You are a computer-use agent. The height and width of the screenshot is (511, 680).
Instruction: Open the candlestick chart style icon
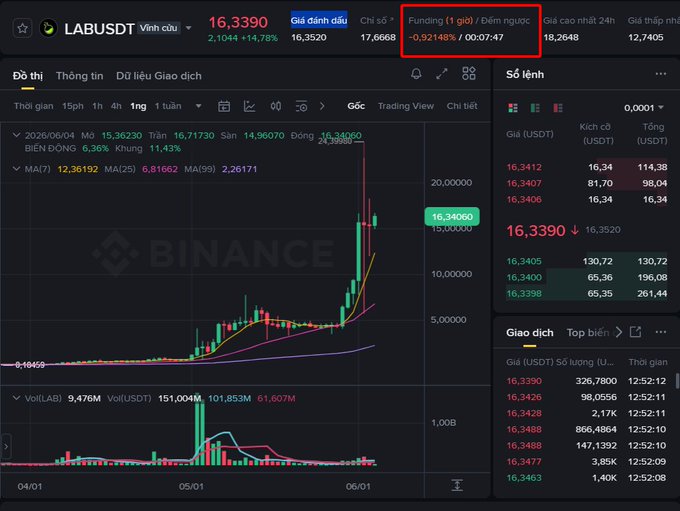pyautogui.click(x=276, y=106)
